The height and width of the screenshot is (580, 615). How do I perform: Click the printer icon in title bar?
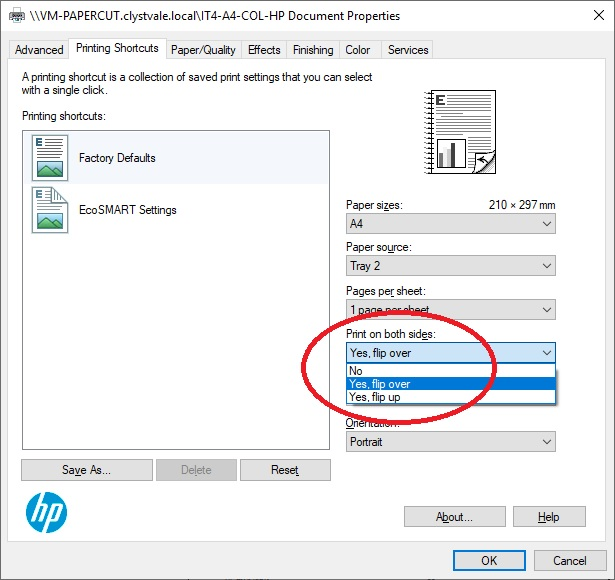pyautogui.click(x=16, y=16)
